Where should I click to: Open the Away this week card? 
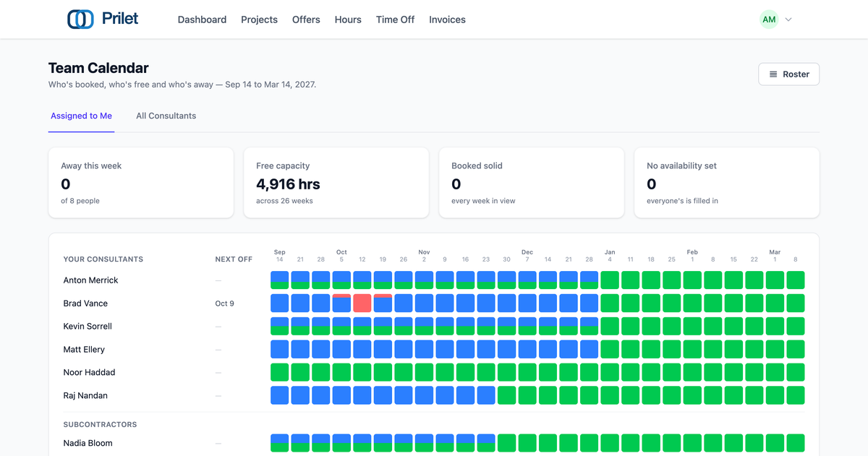[x=141, y=183]
